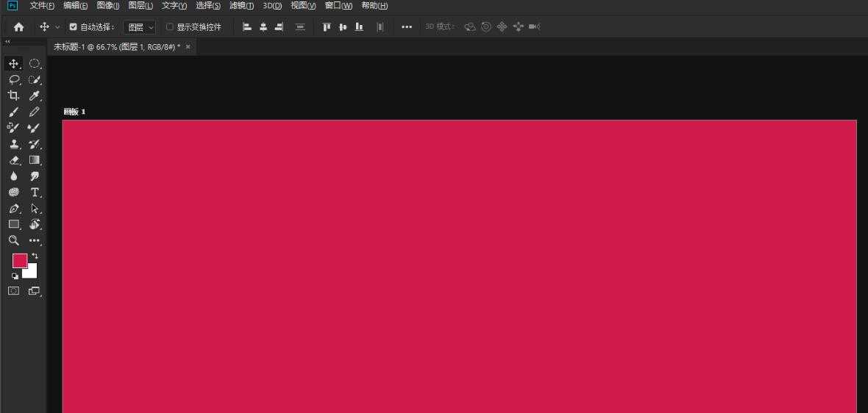Select the Eraser tool
The height and width of the screenshot is (413, 868).
(x=13, y=160)
